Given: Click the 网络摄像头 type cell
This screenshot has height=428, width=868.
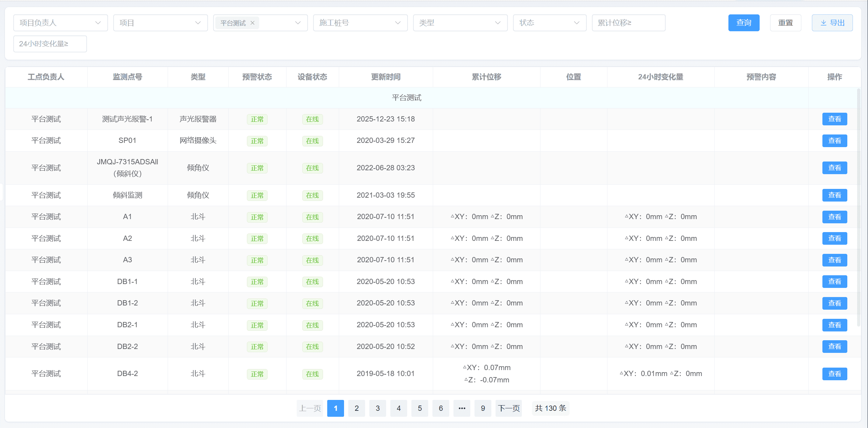Looking at the screenshot, I should 198,140.
